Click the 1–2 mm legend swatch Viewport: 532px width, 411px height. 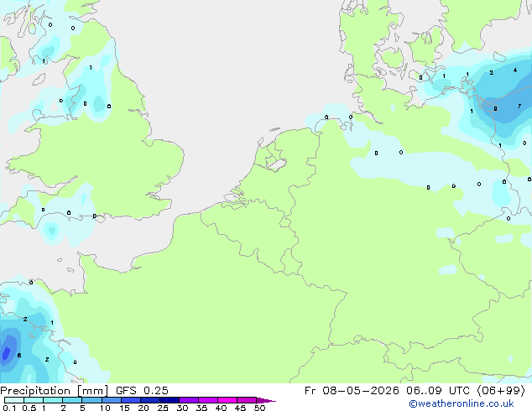pos(53,400)
